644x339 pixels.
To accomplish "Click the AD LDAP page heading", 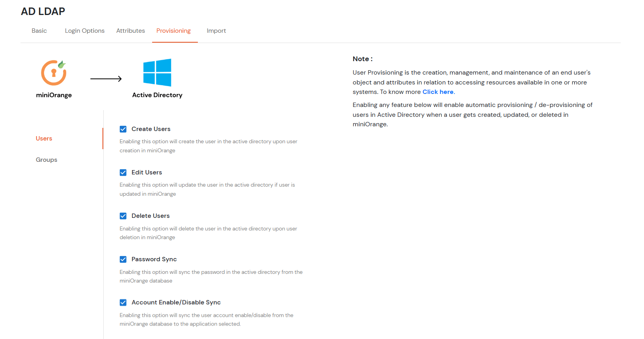I will 43,11.
